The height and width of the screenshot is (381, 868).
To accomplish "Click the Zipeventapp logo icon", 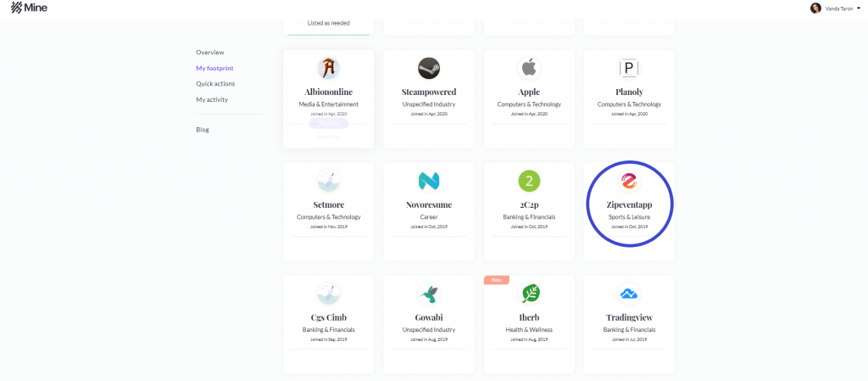I will (x=630, y=181).
